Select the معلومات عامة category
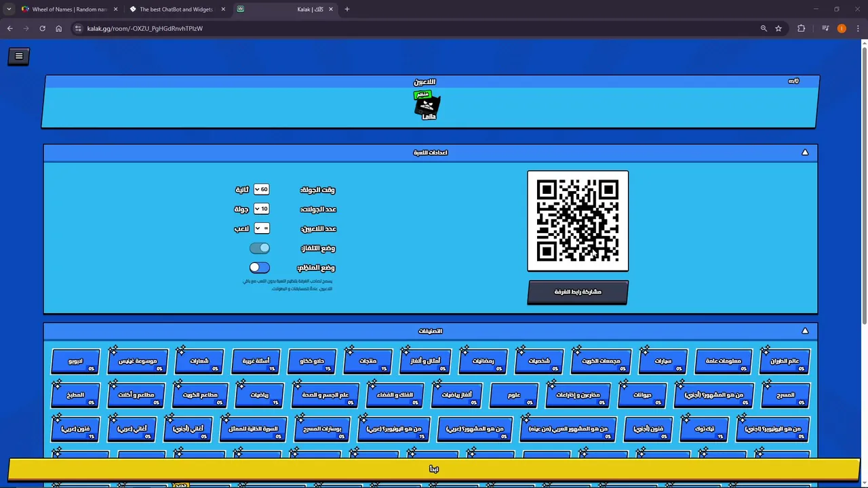868x488 pixels. 723,361
